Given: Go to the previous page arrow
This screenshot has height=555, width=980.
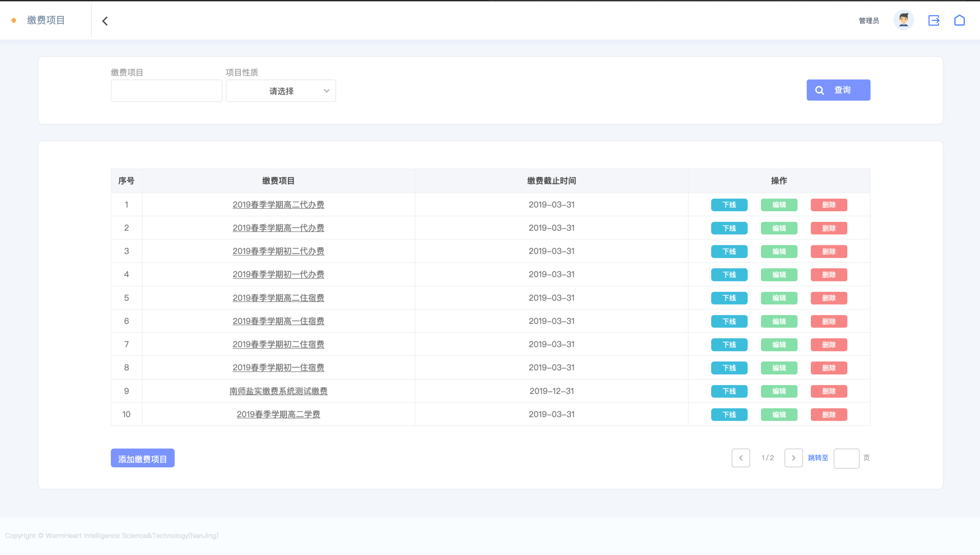Looking at the screenshot, I should point(741,458).
